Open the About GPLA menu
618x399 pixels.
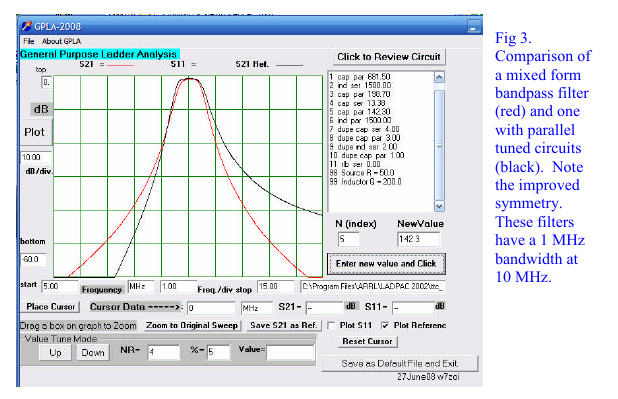(x=61, y=41)
